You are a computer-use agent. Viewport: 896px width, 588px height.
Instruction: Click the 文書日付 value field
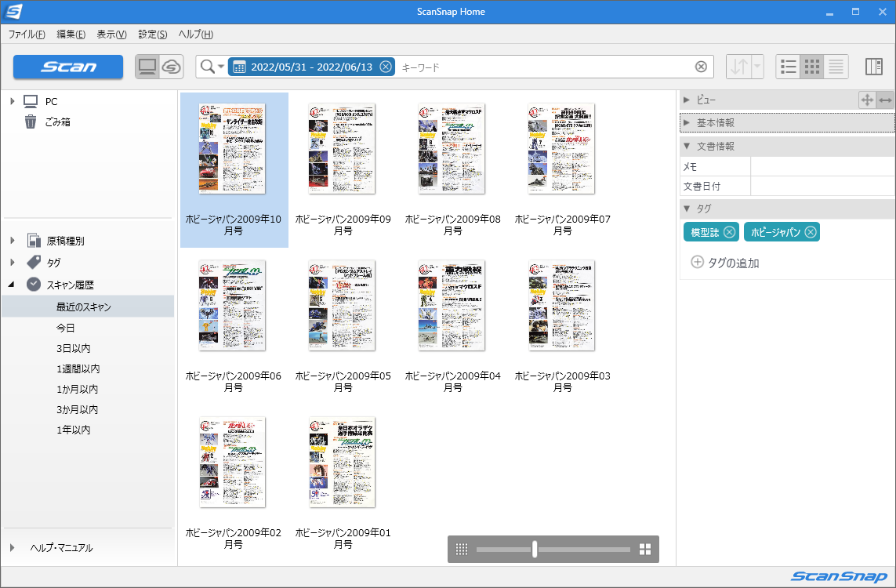[x=823, y=186]
